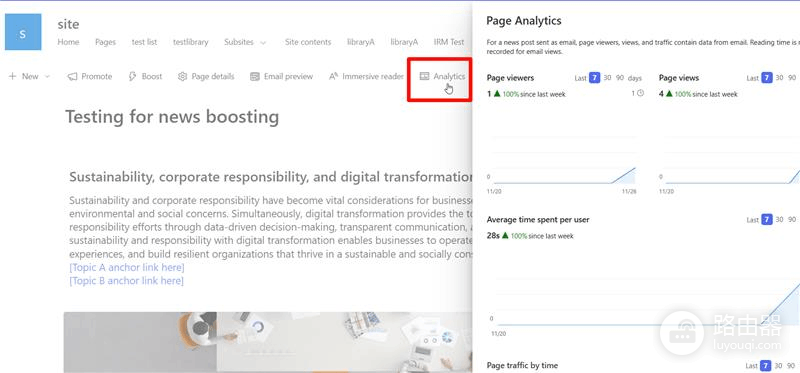Click the plus icon next to New
This screenshot has width=800, height=373.
pos(12,77)
